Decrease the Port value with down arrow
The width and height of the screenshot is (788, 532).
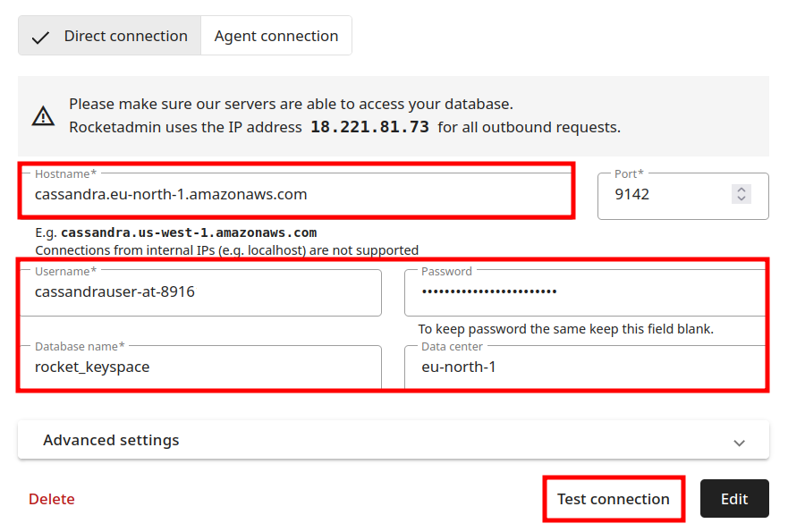click(x=741, y=198)
